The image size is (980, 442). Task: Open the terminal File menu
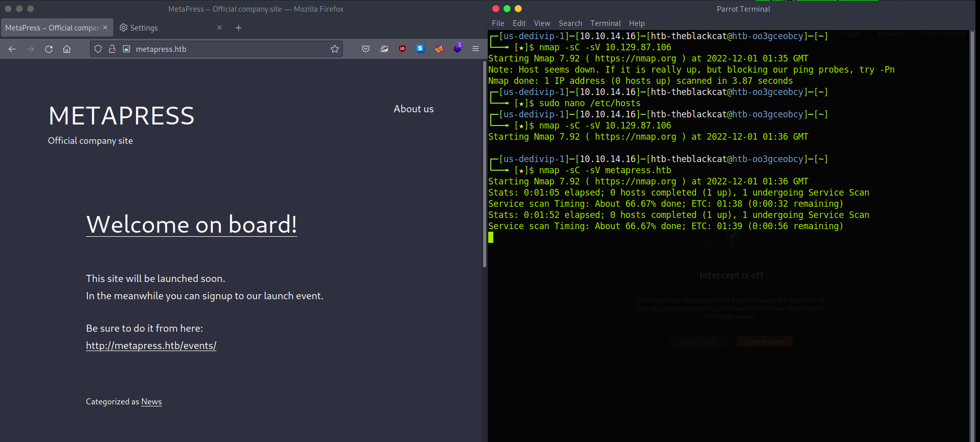498,23
